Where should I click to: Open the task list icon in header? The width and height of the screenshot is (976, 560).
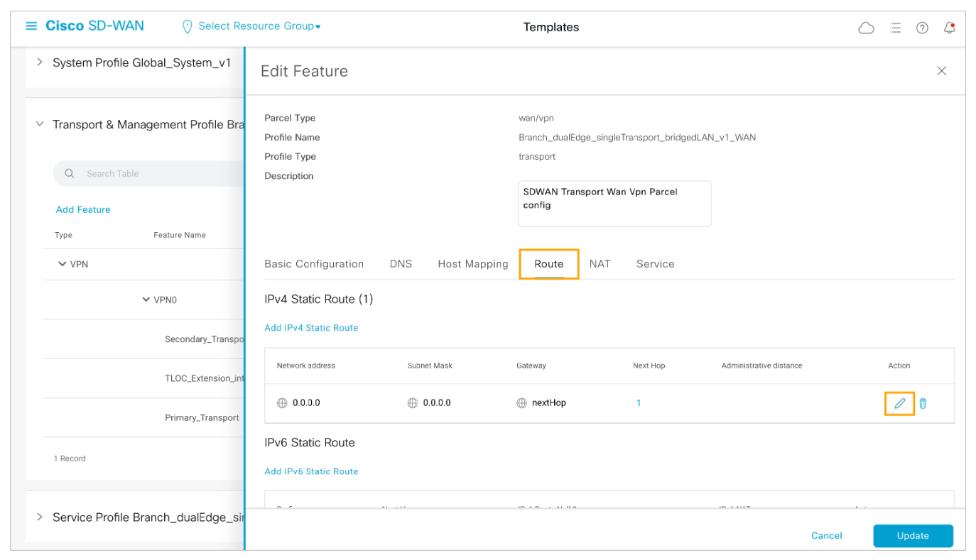click(896, 28)
